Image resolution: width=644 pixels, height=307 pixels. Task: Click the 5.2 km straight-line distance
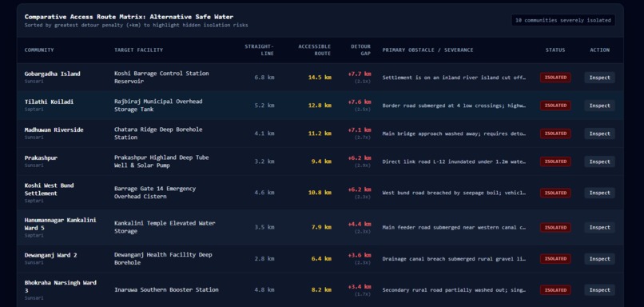point(264,106)
